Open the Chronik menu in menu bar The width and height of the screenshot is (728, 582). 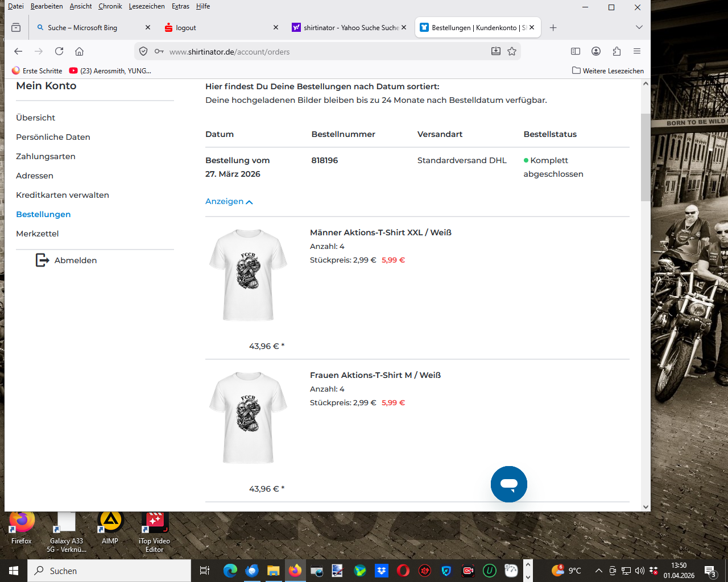coord(110,6)
